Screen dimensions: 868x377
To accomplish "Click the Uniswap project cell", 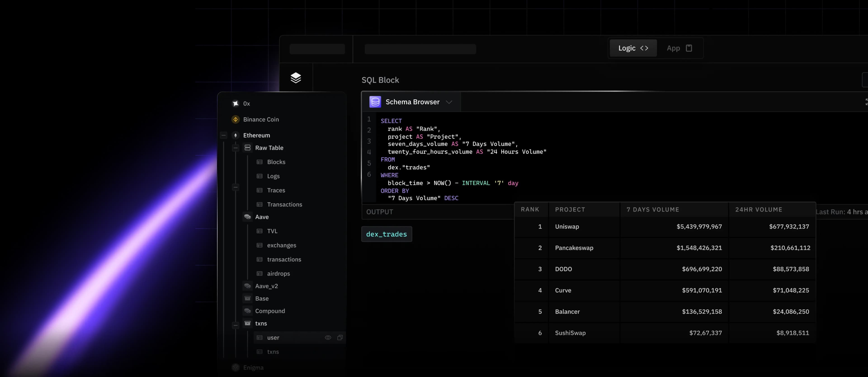I will (x=567, y=227).
